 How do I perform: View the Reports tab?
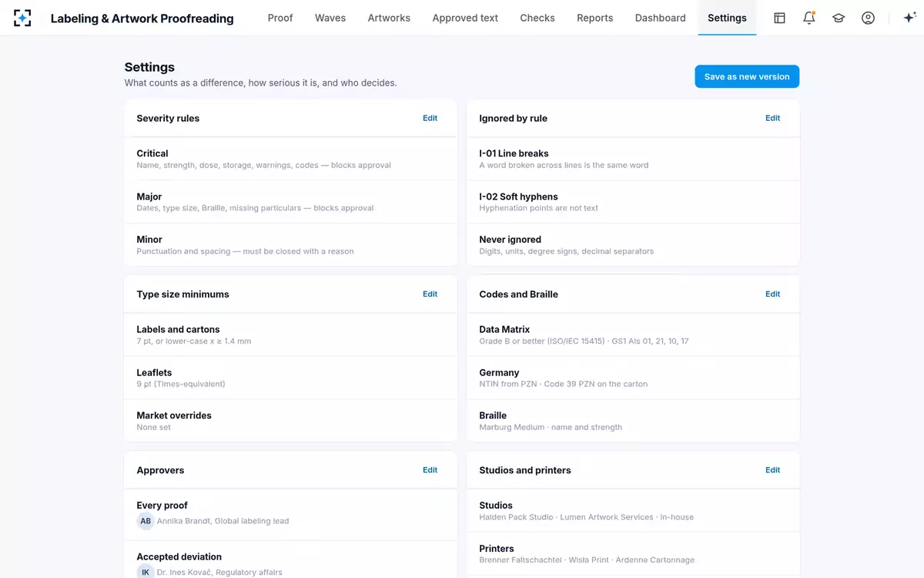point(595,18)
